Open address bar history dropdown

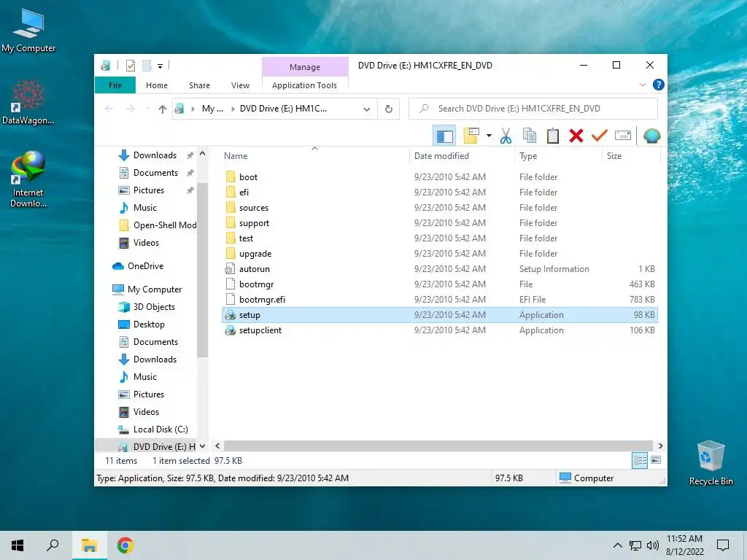[x=366, y=109]
